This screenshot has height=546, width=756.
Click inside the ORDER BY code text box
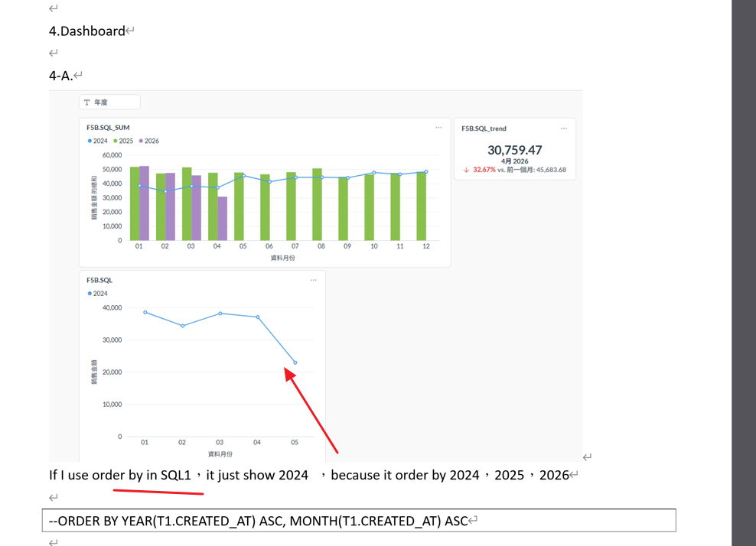358,521
